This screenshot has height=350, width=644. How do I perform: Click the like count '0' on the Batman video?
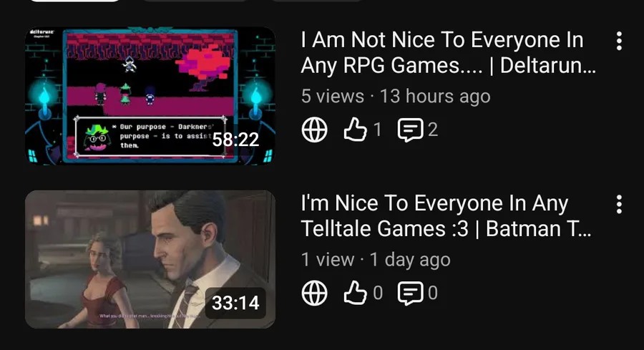click(x=378, y=293)
